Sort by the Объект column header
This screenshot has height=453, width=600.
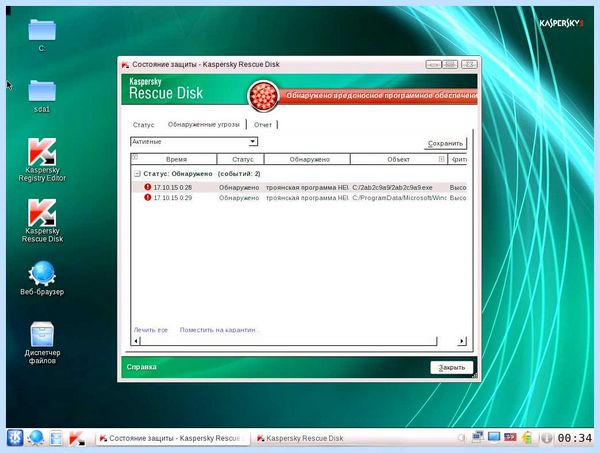(398, 159)
